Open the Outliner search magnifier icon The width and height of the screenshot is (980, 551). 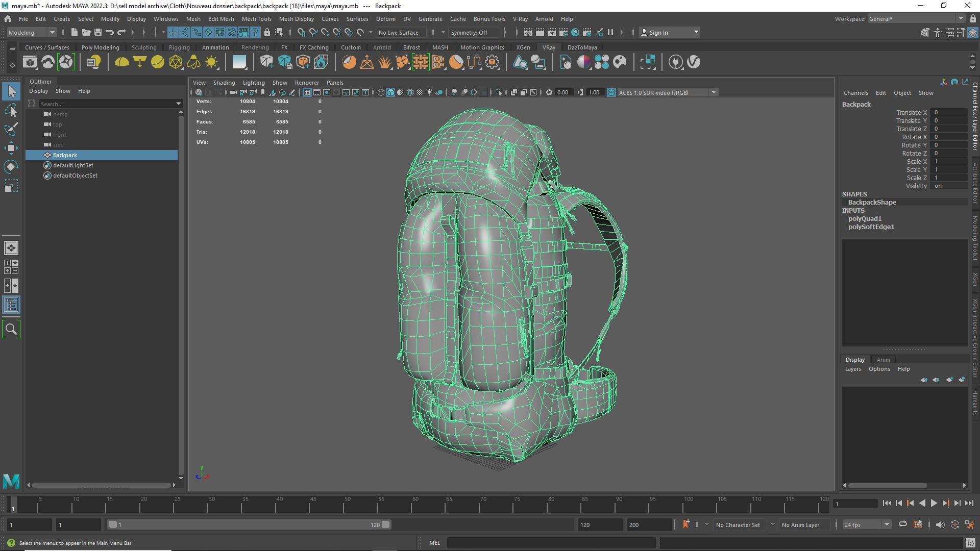click(11, 330)
